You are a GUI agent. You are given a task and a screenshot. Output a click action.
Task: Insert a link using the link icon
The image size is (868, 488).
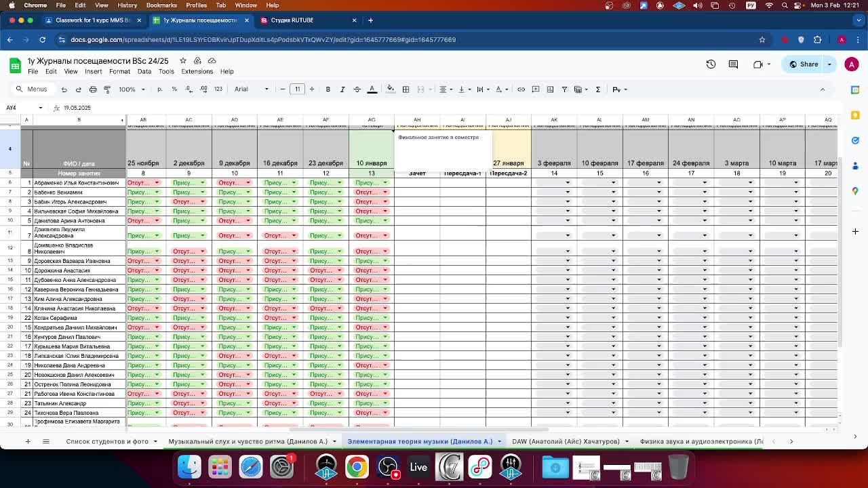(x=521, y=89)
